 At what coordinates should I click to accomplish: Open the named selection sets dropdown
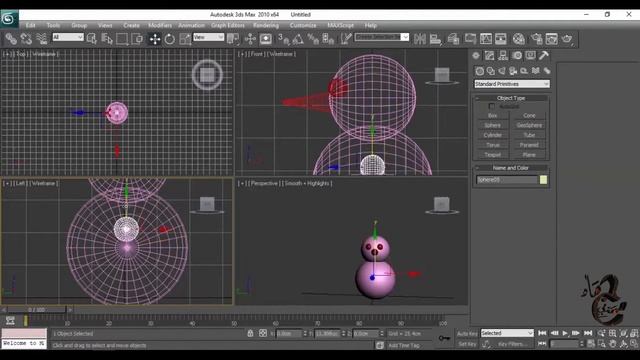pyautogui.click(x=382, y=37)
